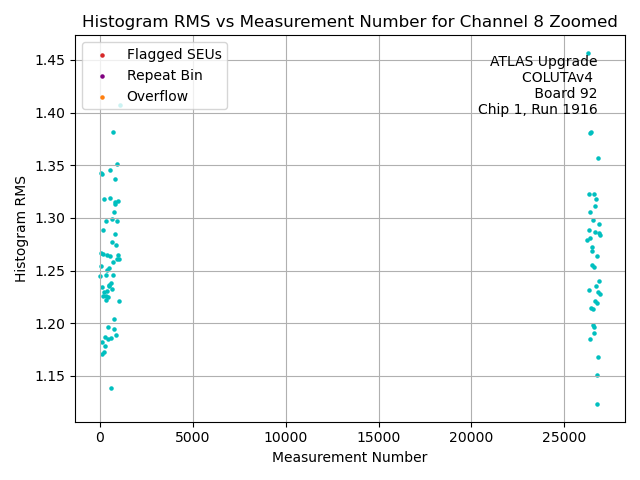Click the 15000 x-axis tick label
Image resolution: width=640 pixels, height=480 pixels.
379,437
